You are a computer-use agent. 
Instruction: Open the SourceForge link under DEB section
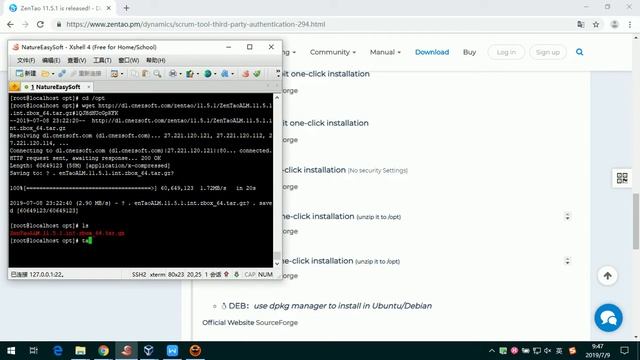click(277, 322)
